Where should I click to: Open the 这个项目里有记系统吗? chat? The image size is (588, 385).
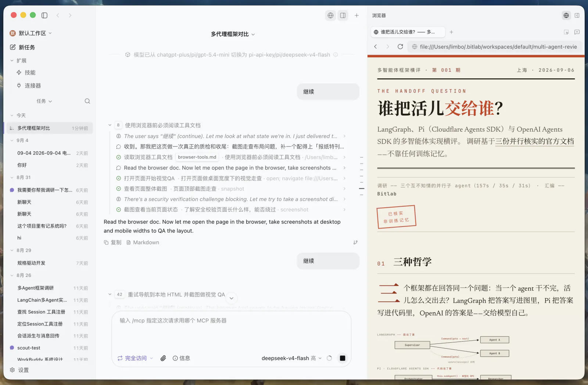point(50,226)
